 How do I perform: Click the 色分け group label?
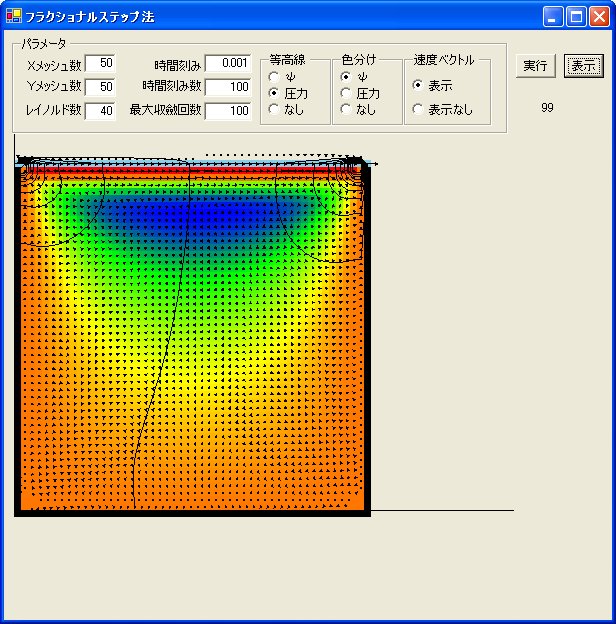359,60
